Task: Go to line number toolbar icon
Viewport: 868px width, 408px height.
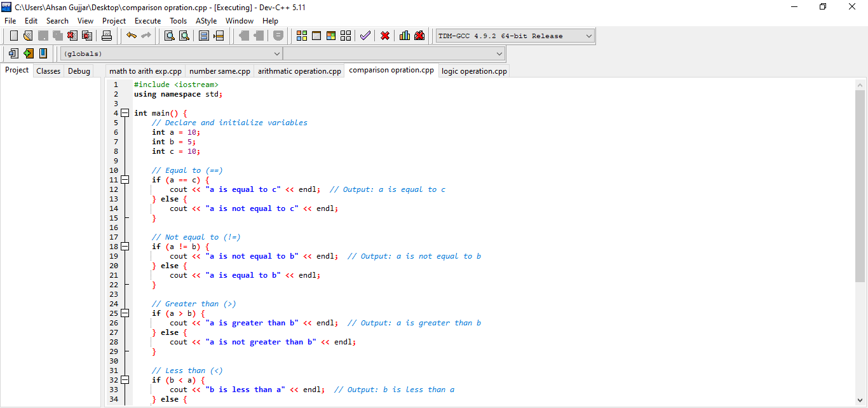Action: [x=219, y=36]
